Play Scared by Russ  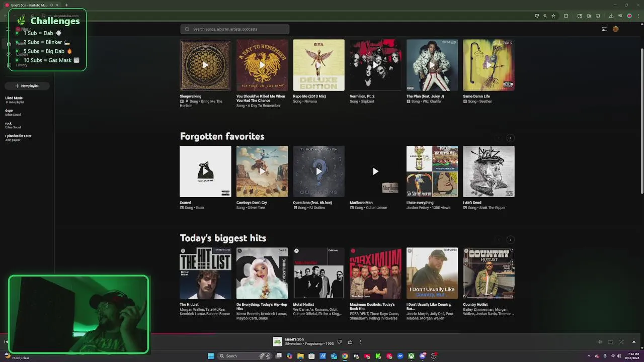[x=205, y=171]
